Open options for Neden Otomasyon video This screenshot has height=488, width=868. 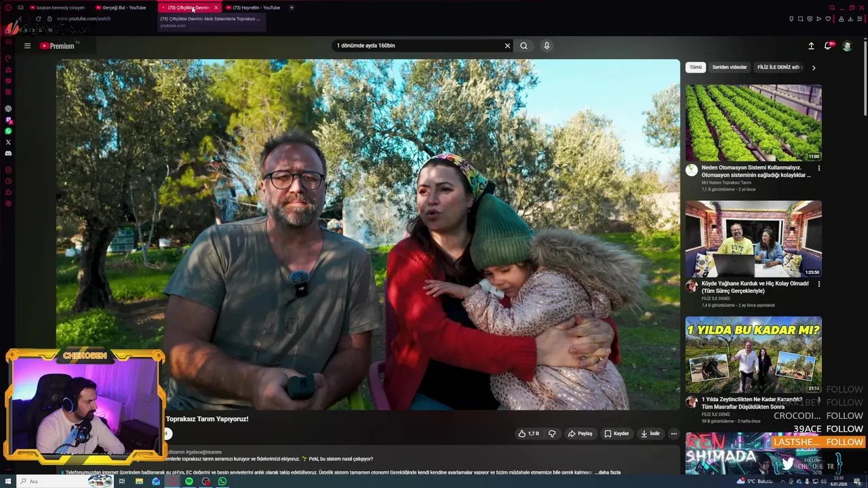(818, 168)
